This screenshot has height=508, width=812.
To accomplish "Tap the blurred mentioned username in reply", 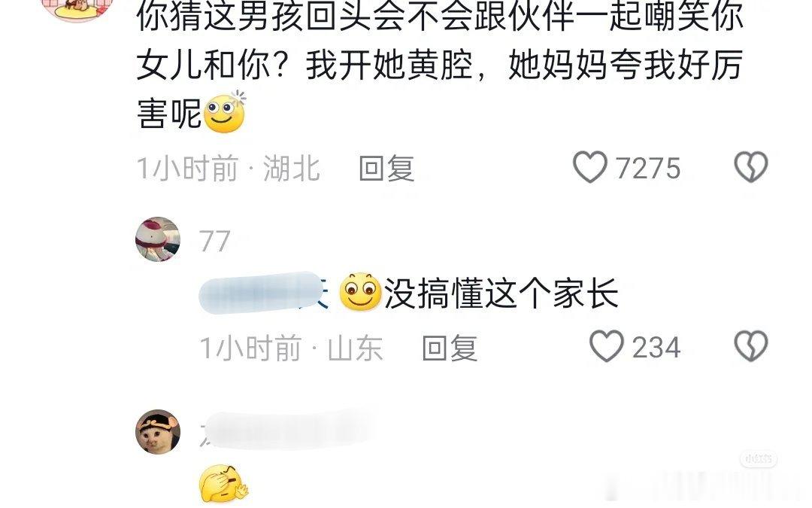I will click(264, 293).
